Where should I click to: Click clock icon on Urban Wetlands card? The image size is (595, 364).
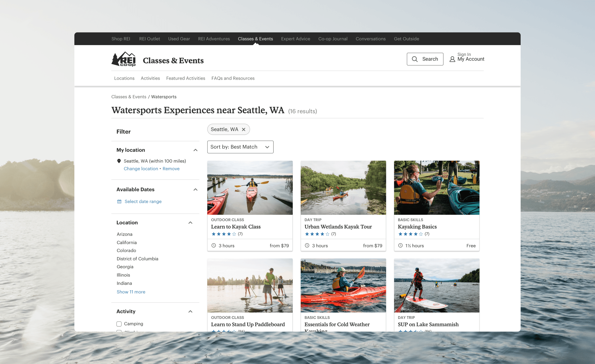[x=307, y=245]
